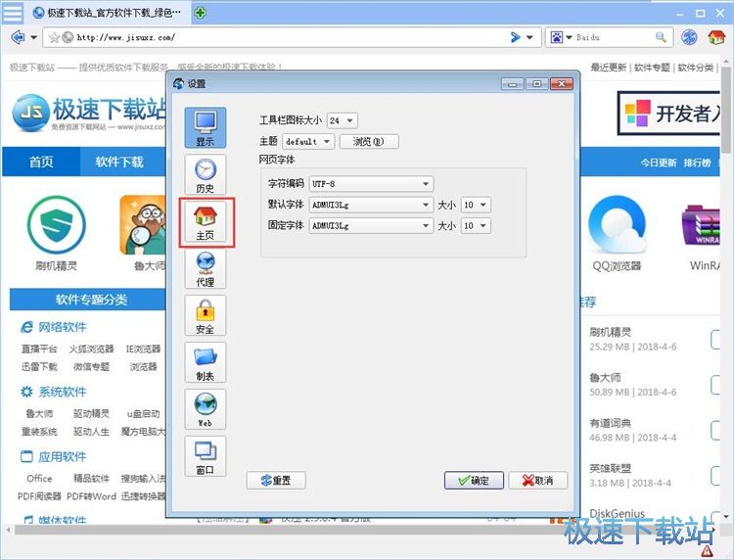734x560 pixels.
Task: Click the horizontal scrollbar at bottom
Action: pyautogui.click(x=362, y=530)
